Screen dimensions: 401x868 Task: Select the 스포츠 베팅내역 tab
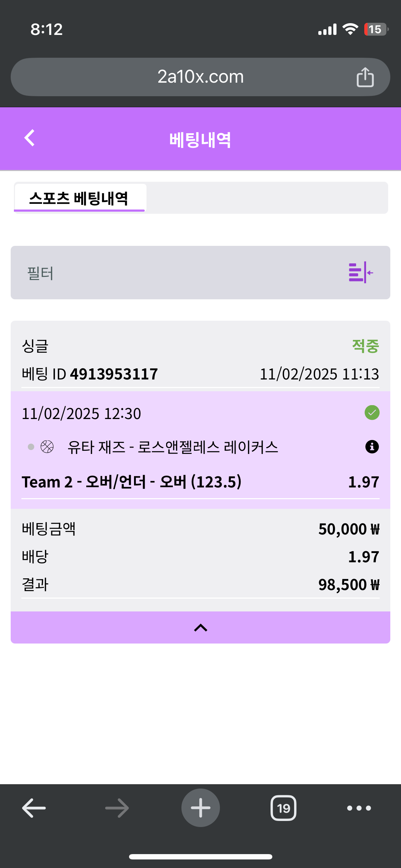click(79, 198)
